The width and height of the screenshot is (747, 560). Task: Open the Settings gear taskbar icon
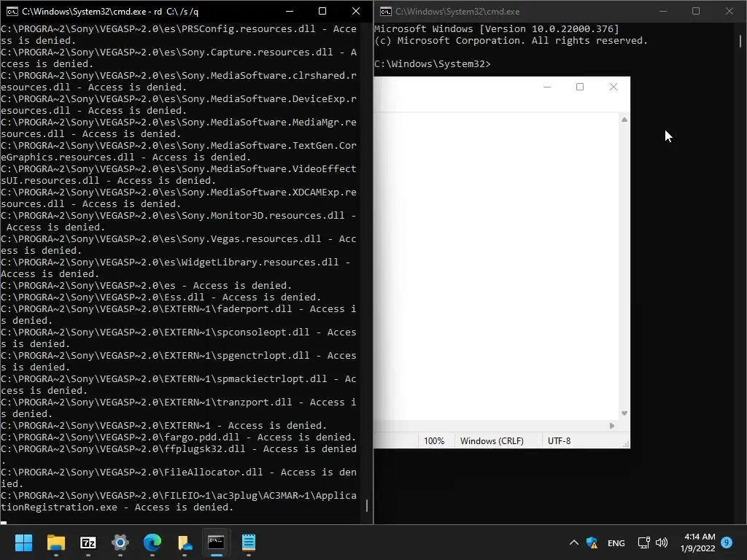[120, 542]
